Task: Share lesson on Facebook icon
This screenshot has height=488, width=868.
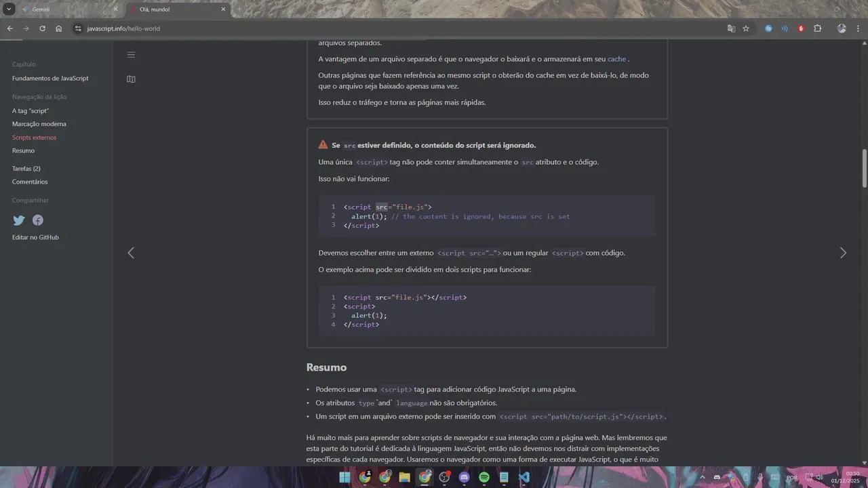Action: (x=38, y=220)
